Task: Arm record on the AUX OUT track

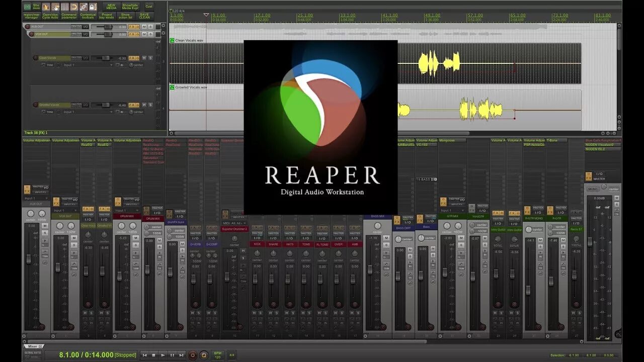Action: [27, 27]
